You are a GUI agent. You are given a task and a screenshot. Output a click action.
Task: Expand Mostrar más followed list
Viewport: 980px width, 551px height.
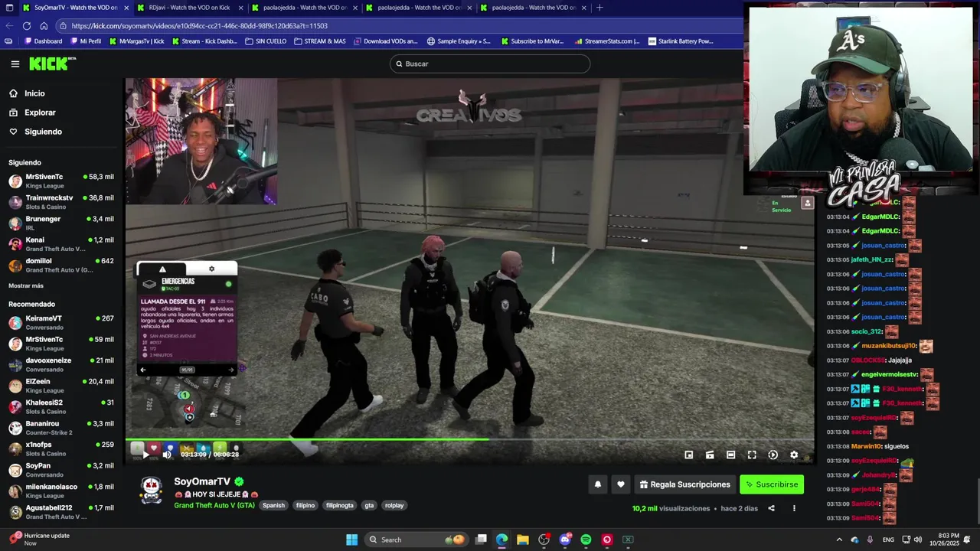click(x=26, y=285)
